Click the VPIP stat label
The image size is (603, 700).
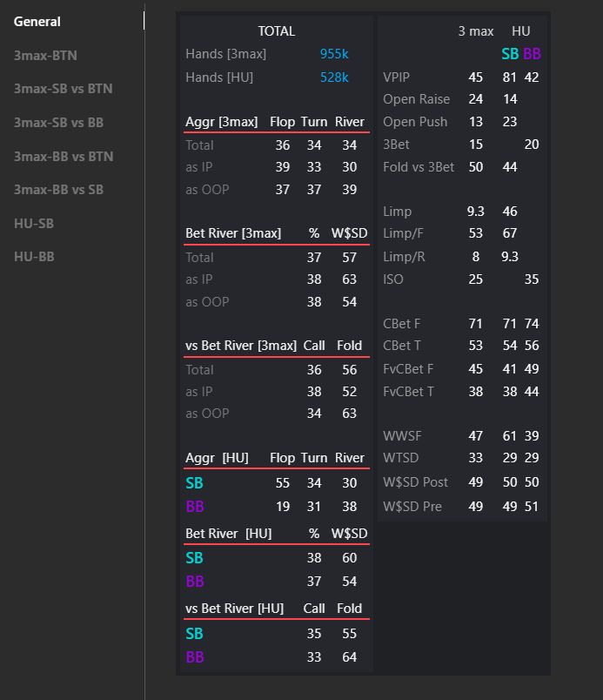point(397,77)
